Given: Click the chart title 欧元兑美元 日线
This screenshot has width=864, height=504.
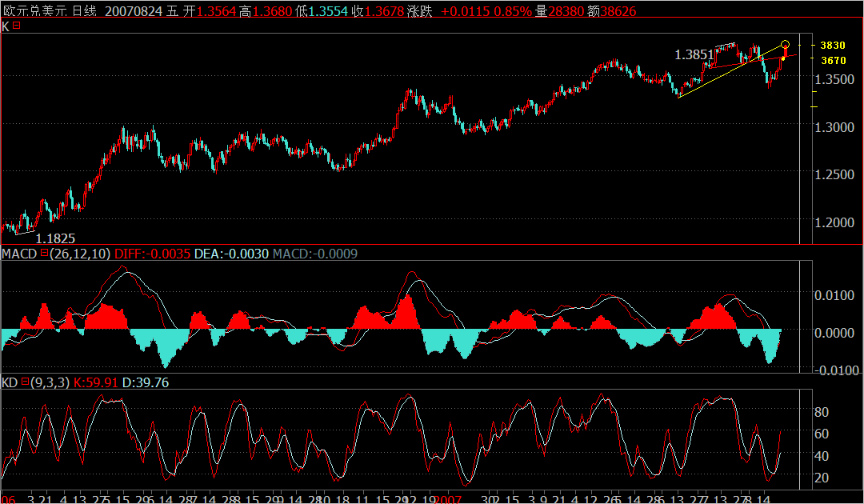Looking at the screenshot, I should [50, 11].
